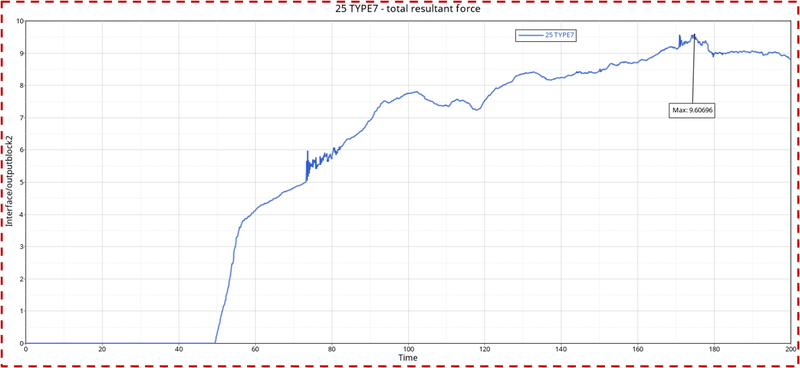Click the y-axis tick label 8
This screenshot has width=800, height=368.
click(20, 86)
